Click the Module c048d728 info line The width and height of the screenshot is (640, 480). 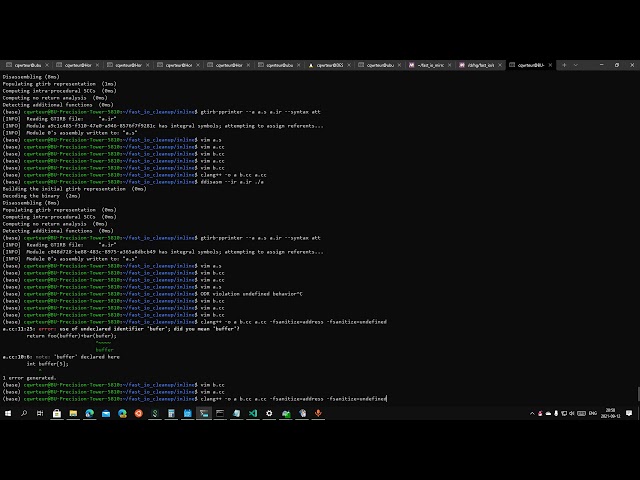click(163, 252)
